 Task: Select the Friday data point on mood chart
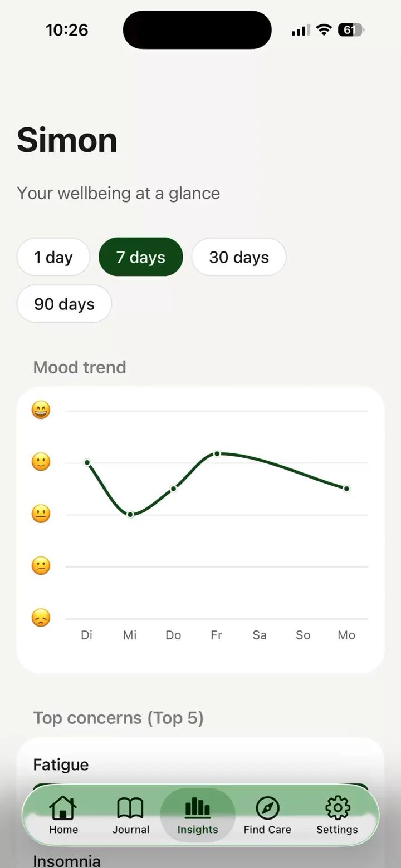point(217,453)
